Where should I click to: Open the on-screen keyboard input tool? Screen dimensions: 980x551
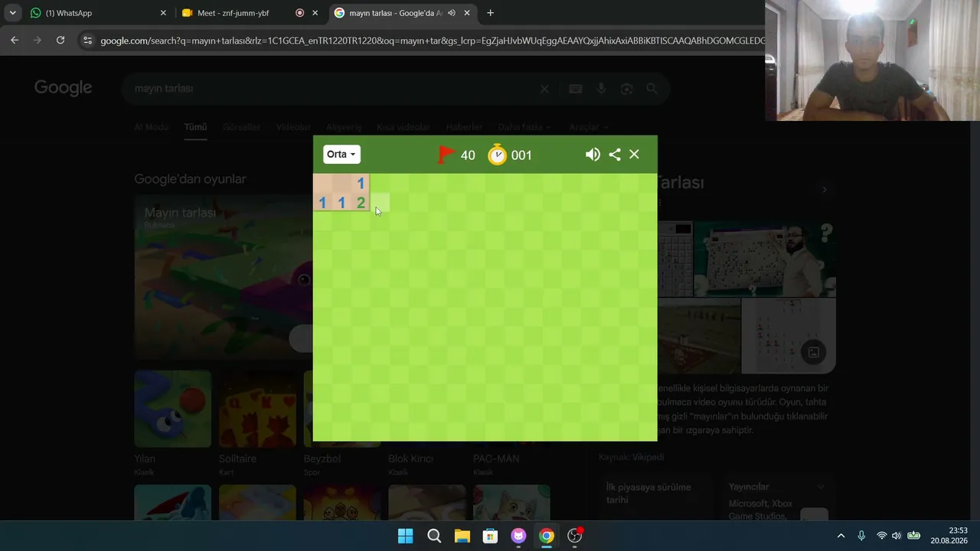pos(576,89)
